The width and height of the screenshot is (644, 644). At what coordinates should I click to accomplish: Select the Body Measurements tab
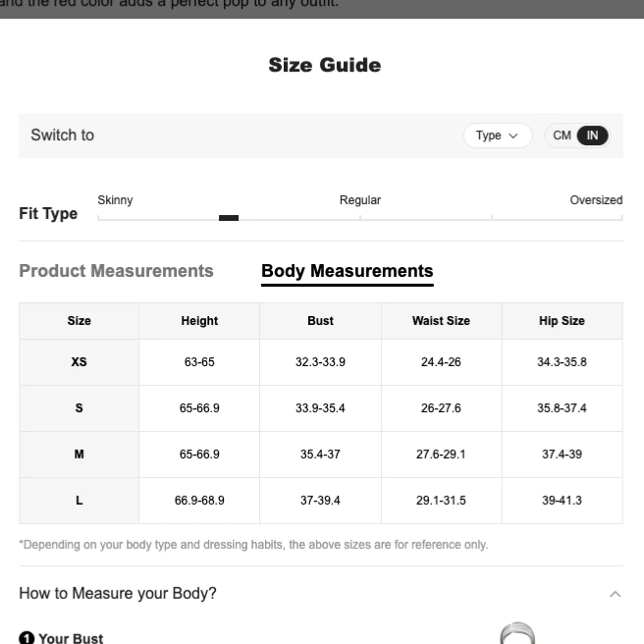348,272
